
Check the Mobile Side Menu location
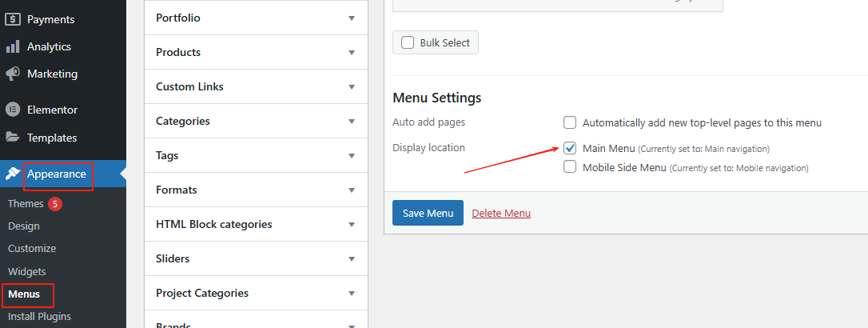tap(570, 167)
